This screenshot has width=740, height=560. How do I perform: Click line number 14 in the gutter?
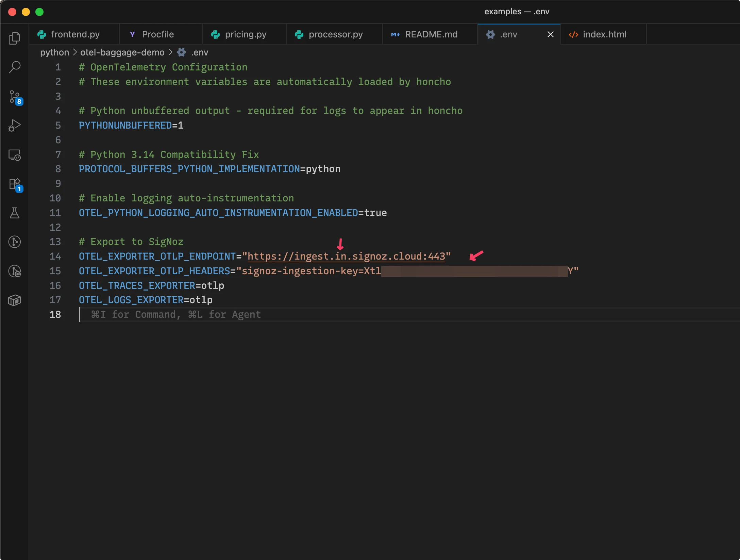click(x=55, y=256)
